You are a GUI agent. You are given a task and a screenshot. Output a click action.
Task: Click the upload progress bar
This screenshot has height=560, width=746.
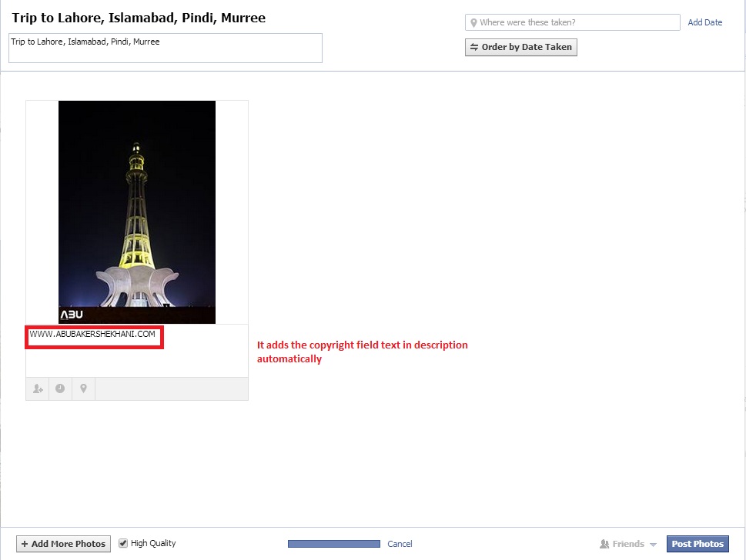(x=334, y=544)
